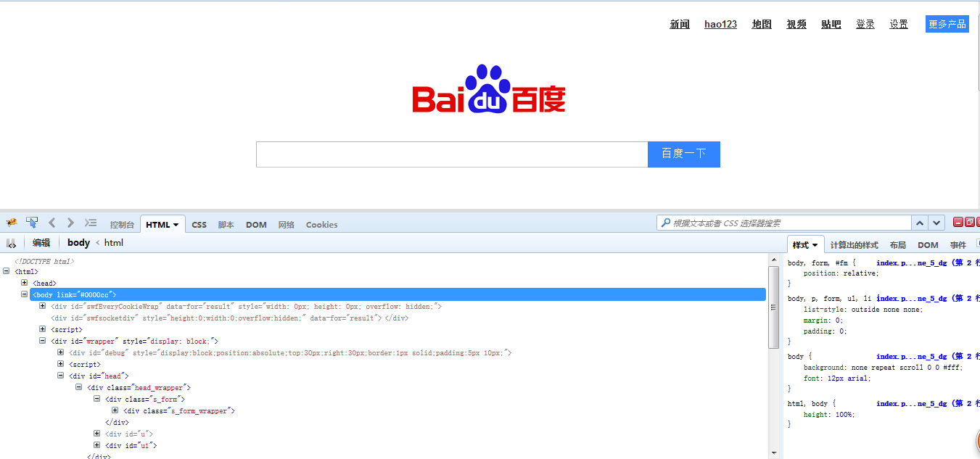This screenshot has width=980, height=459.
Task: Switch to the Cookies panel tab
Action: (x=321, y=225)
